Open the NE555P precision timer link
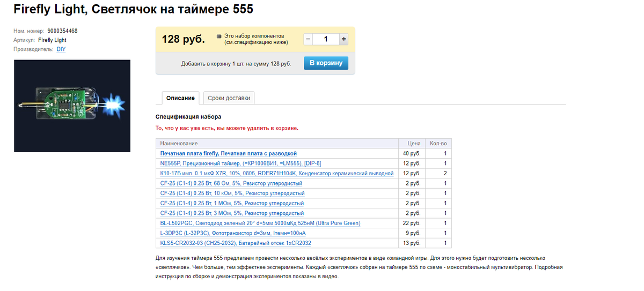The height and width of the screenshot is (291, 644). coord(240,163)
